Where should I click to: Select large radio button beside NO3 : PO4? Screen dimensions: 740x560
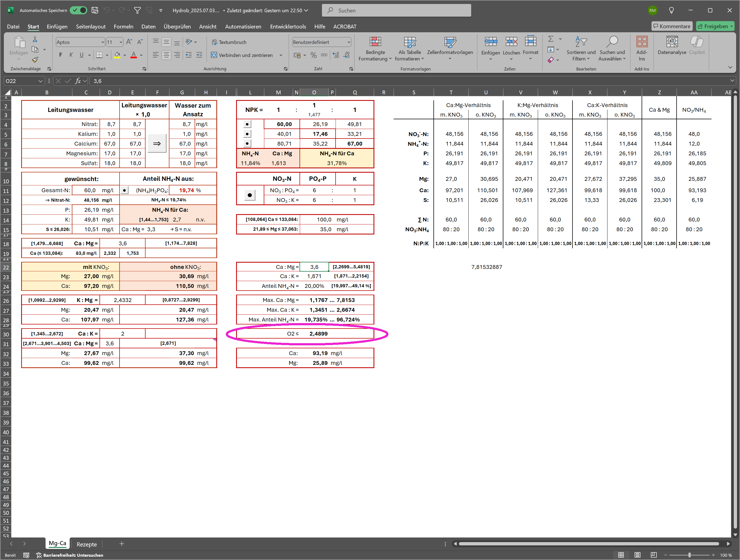pyautogui.click(x=250, y=195)
